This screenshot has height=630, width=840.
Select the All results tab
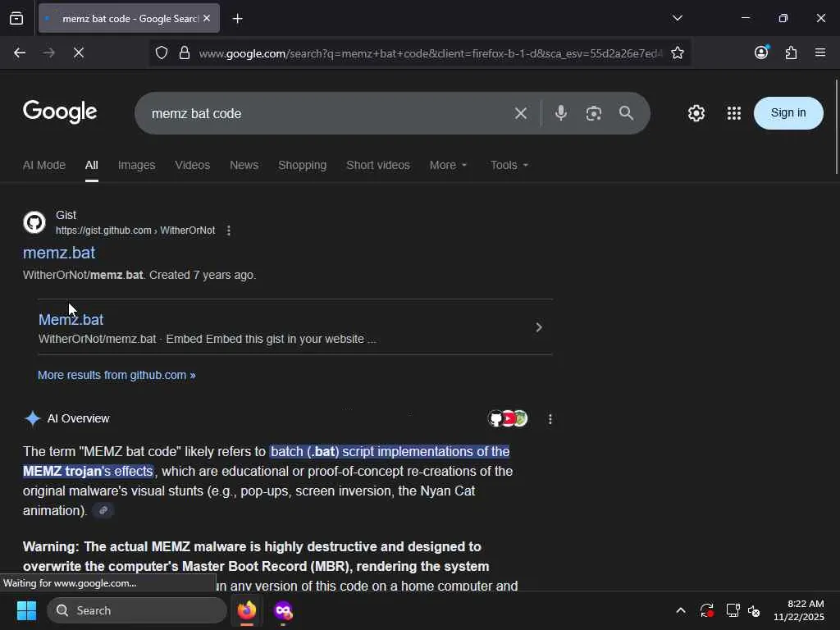pos(92,165)
